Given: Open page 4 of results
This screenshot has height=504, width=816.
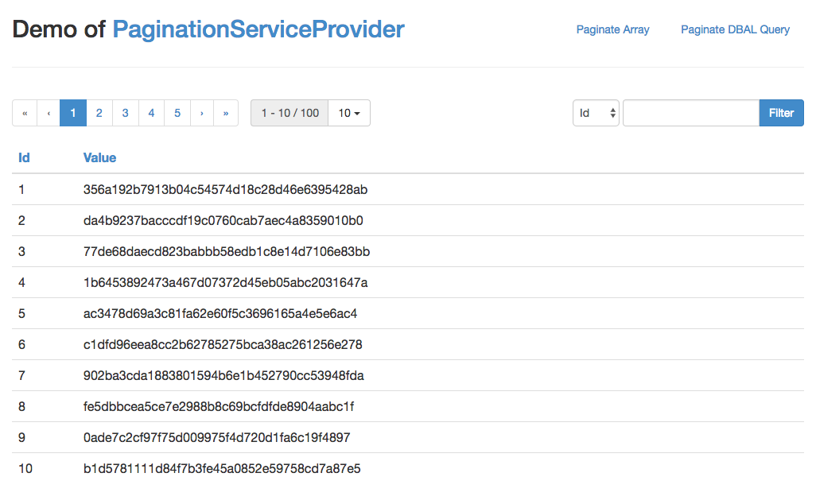Looking at the screenshot, I should (x=151, y=113).
